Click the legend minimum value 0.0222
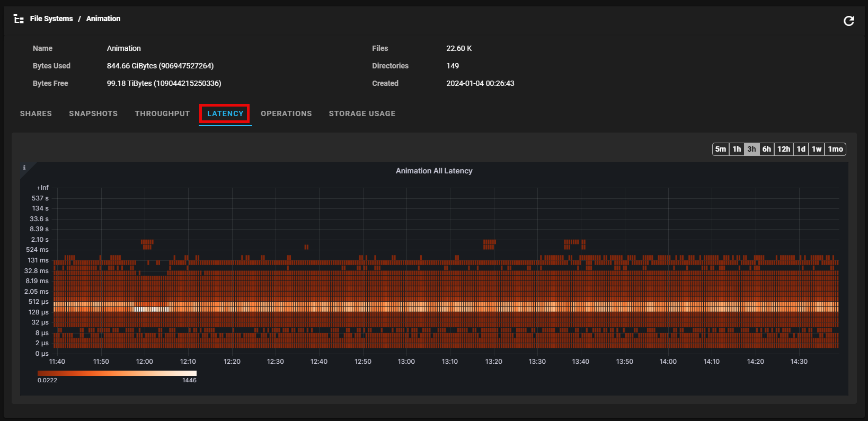Viewport: 868px width, 421px height. [x=47, y=380]
